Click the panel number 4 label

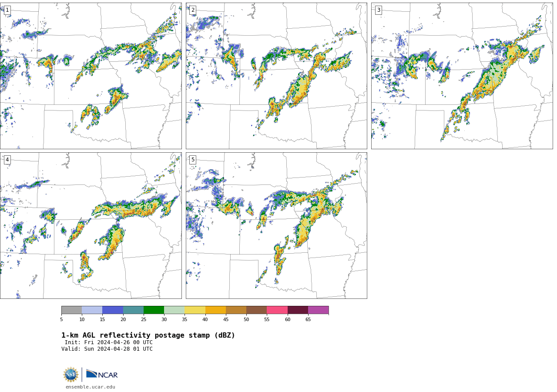coord(7,160)
